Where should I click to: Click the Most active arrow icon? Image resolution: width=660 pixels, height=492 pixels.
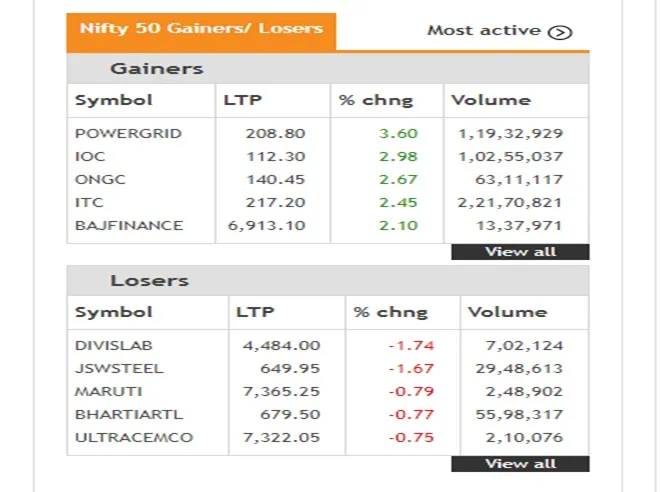pyautogui.click(x=561, y=31)
